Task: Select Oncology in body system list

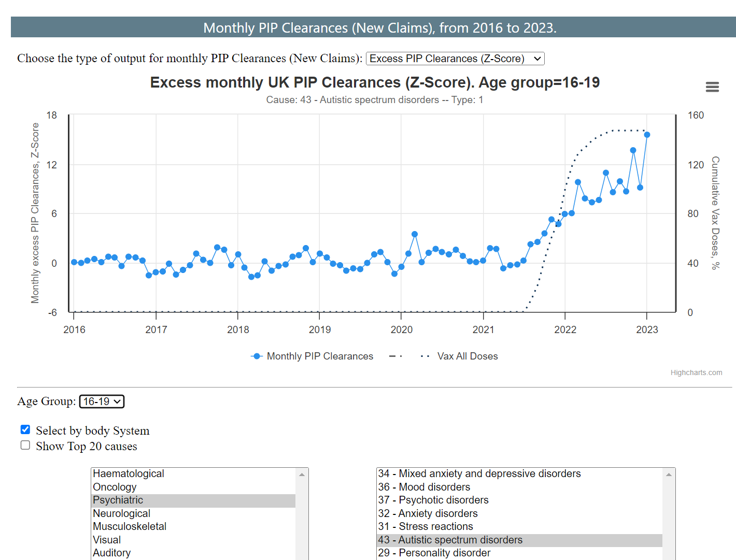Action: [115, 487]
